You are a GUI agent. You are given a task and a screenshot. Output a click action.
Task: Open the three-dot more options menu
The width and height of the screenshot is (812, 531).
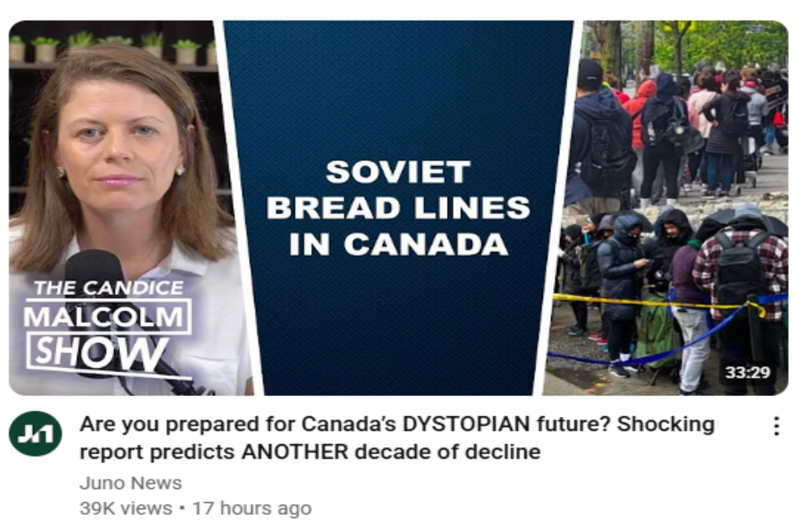pos(776,426)
